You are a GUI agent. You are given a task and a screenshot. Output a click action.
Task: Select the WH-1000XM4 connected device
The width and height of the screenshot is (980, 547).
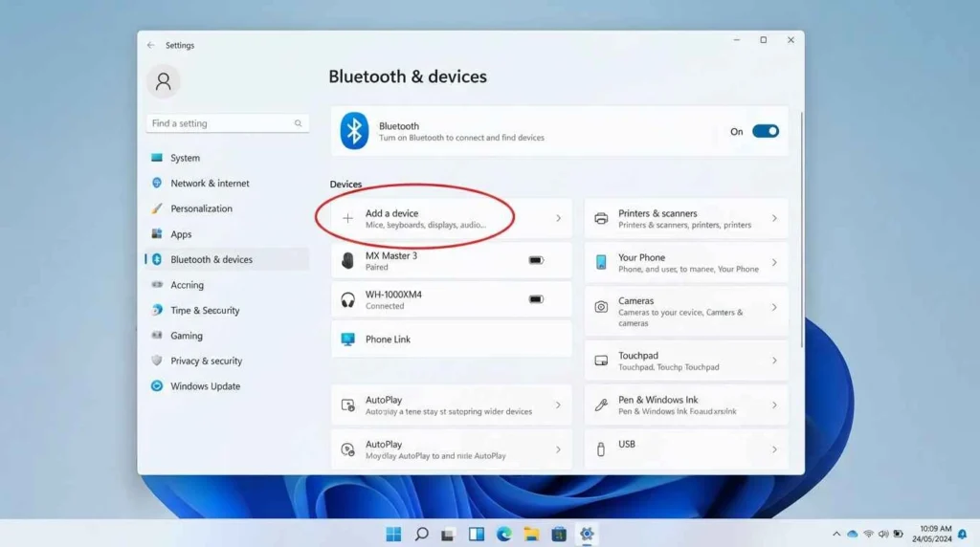pyautogui.click(x=452, y=299)
